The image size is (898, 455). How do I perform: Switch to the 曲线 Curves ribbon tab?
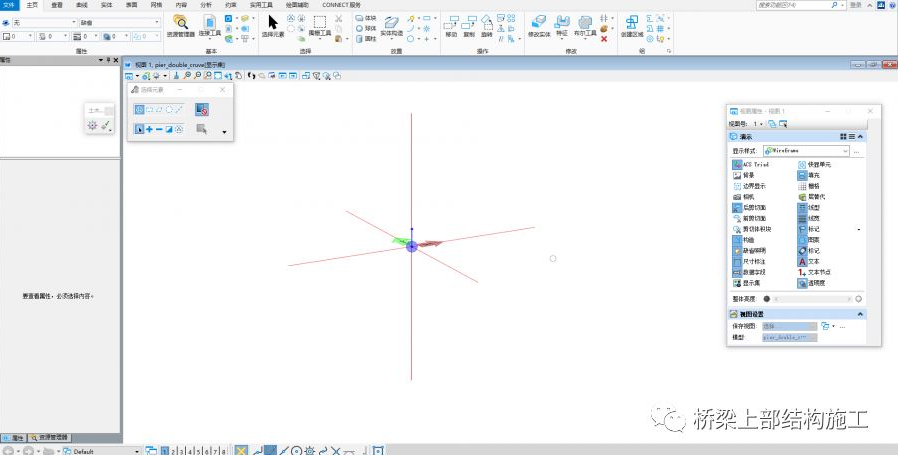pyautogui.click(x=82, y=5)
